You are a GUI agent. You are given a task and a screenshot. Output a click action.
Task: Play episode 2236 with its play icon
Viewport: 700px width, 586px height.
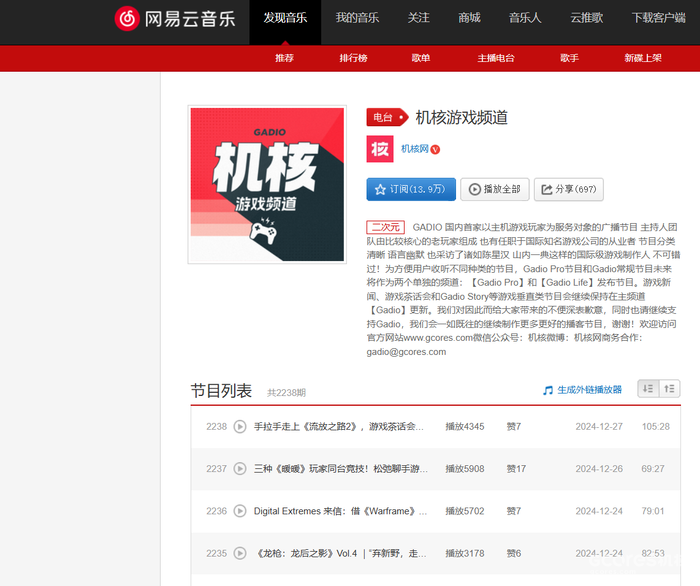point(240,511)
